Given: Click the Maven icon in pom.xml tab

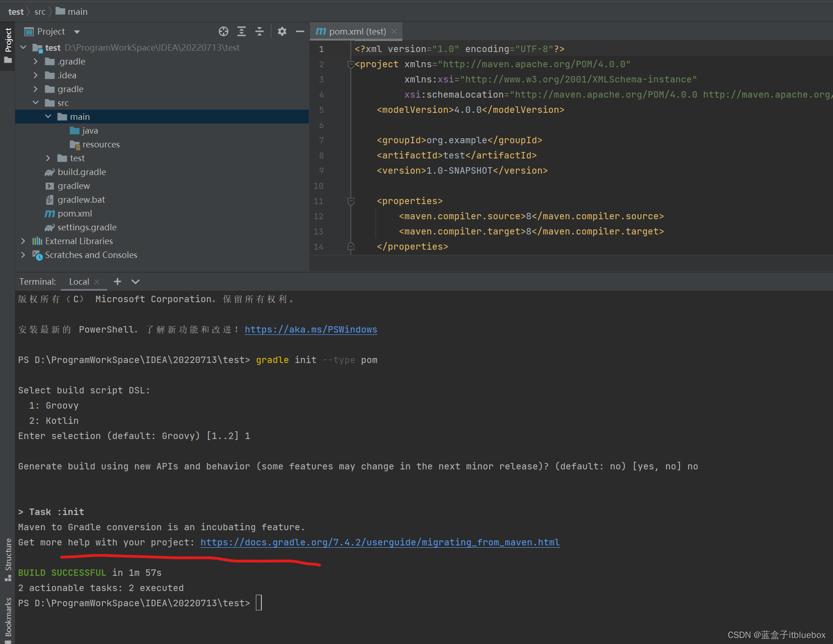Looking at the screenshot, I should pyautogui.click(x=321, y=31).
